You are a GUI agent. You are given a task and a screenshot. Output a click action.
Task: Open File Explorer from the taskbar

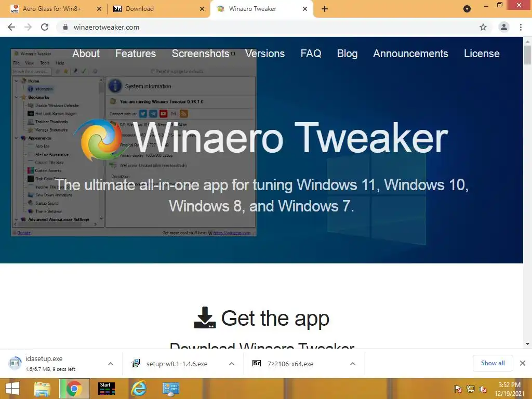[x=42, y=389]
